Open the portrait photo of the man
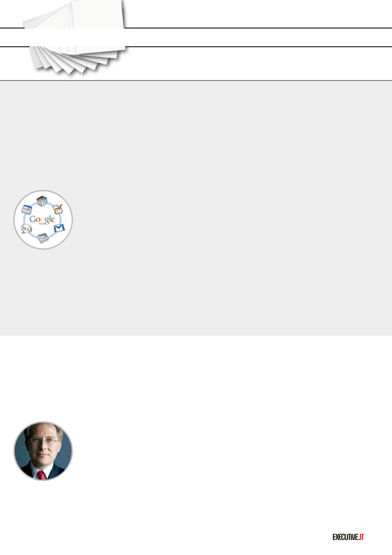Screen dimensions: 392x555 (43, 451)
